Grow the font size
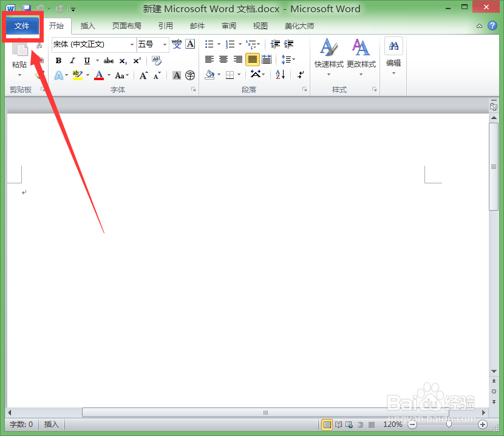The image size is (504, 436). pyautogui.click(x=143, y=75)
